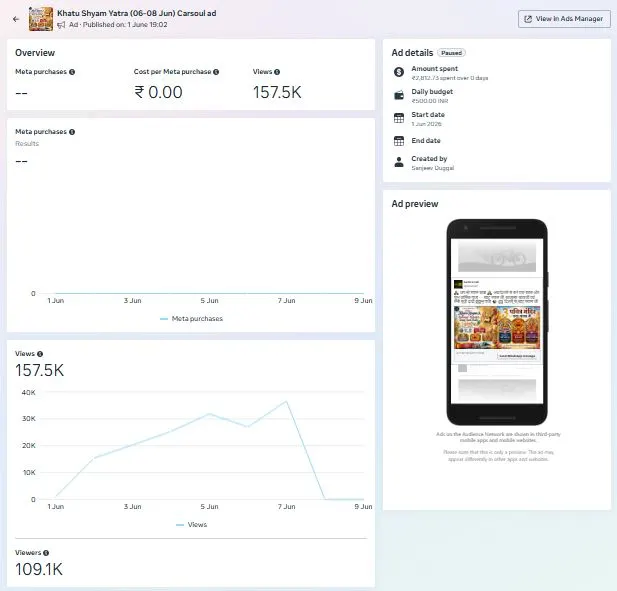Show info for Meta purchases in Overview
The height and width of the screenshot is (591, 617).
click(72, 72)
